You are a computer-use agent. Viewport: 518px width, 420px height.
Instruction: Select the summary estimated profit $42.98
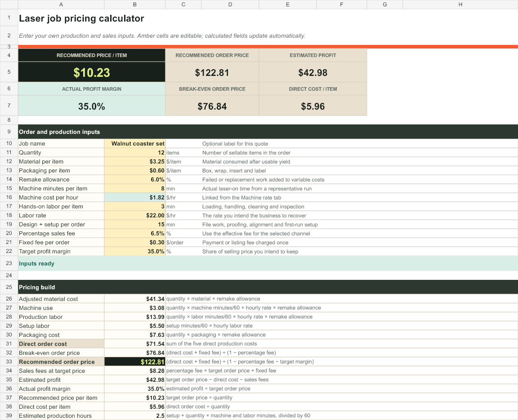[313, 72]
